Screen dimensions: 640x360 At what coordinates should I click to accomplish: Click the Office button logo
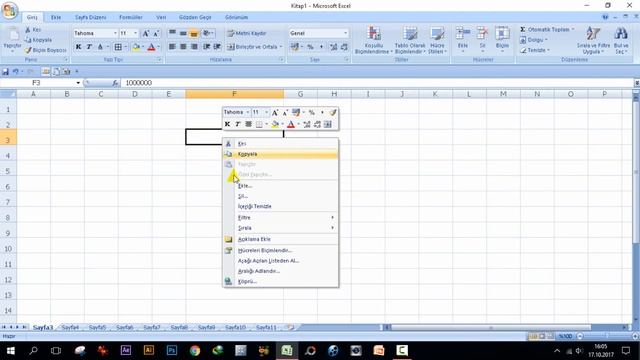pyautogui.click(x=9, y=10)
